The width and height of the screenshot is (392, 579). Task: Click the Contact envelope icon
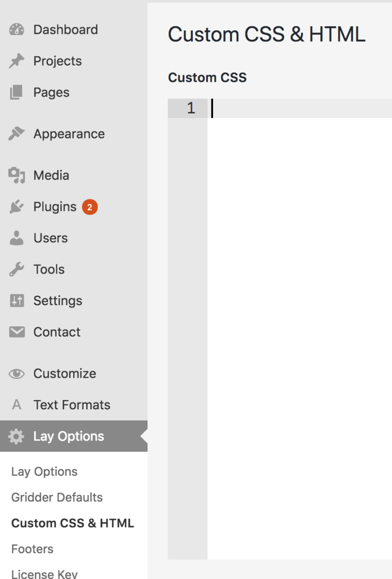point(17,333)
